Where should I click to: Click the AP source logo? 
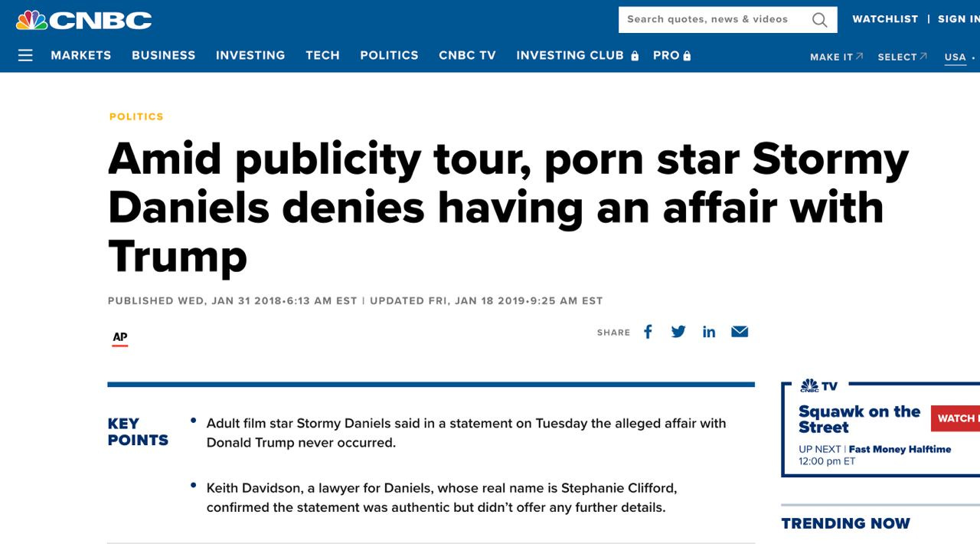pyautogui.click(x=120, y=338)
